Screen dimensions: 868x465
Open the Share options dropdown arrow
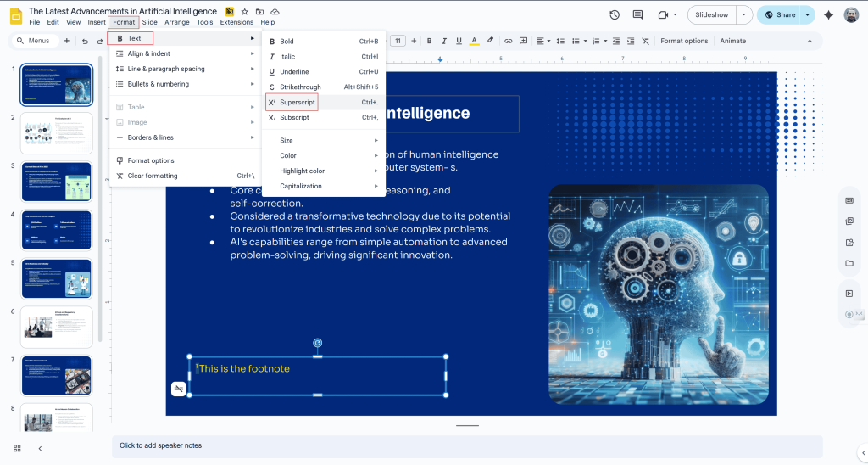pos(807,14)
